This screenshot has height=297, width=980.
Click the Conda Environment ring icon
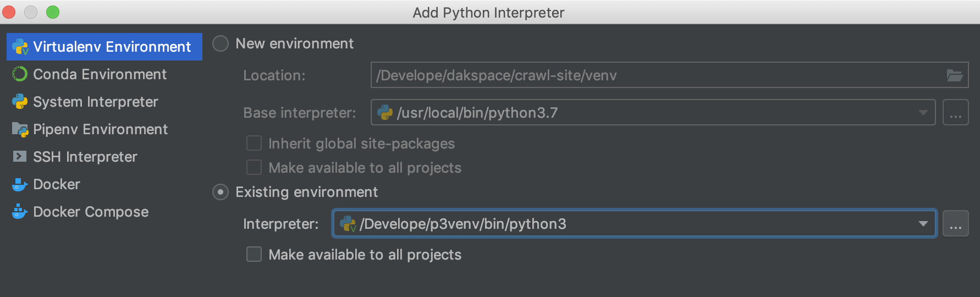pyautogui.click(x=20, y=74)
